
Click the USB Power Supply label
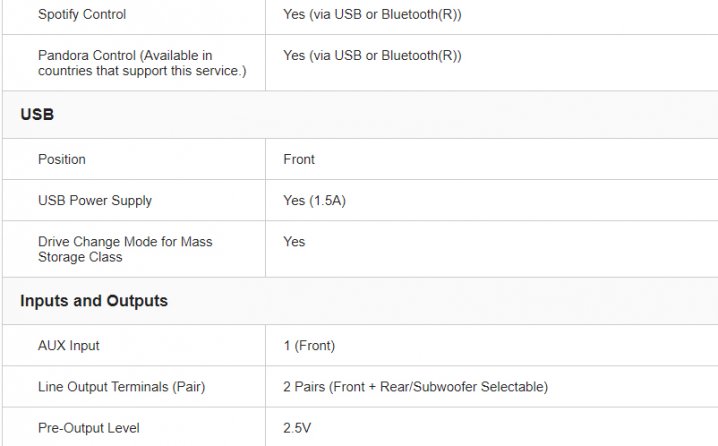point(95,201)
